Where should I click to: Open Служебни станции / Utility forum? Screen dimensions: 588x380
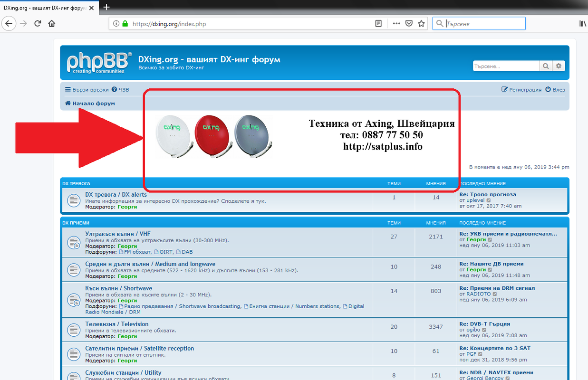(124, 373)
